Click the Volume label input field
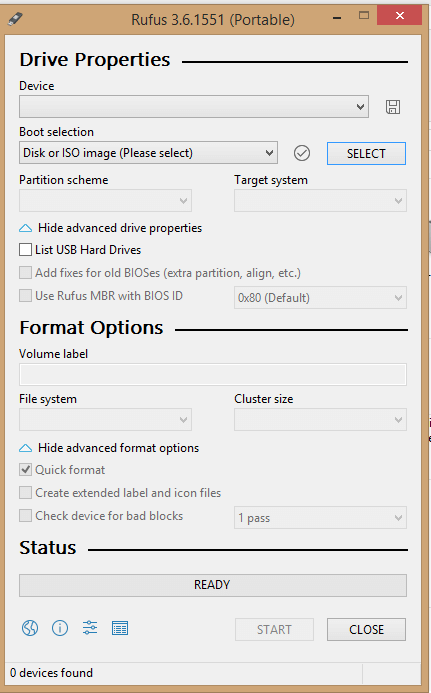The width and height of the screenshot is (431, 693). (213, 375)
